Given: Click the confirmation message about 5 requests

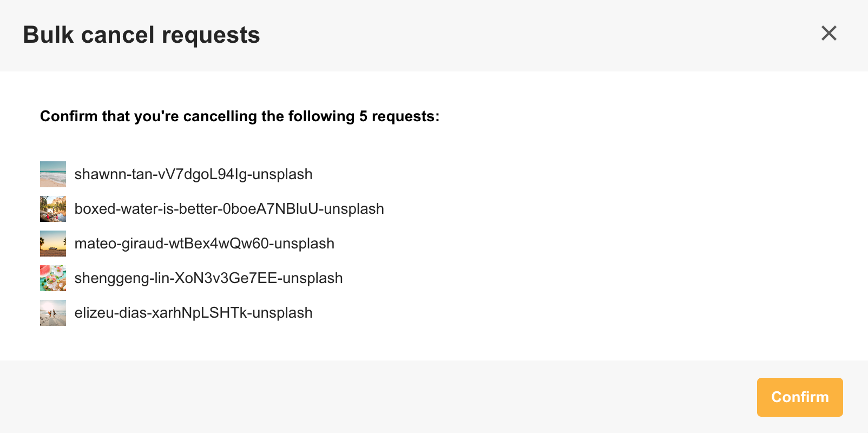Looking at the screenshot, I should [x=240, y=116].
